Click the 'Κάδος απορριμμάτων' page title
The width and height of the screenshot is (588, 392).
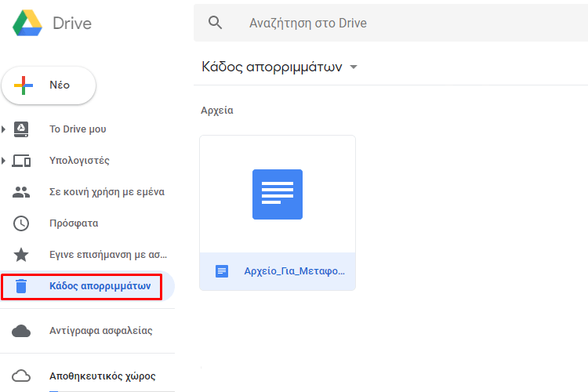pyautogui.click(x=272, y=67)
